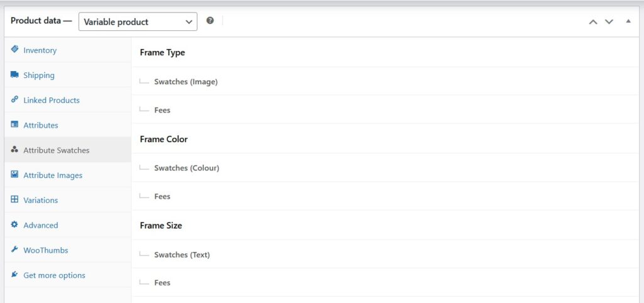Click the Attributes list icon
644x303 pixels.
tap(14, 124)
